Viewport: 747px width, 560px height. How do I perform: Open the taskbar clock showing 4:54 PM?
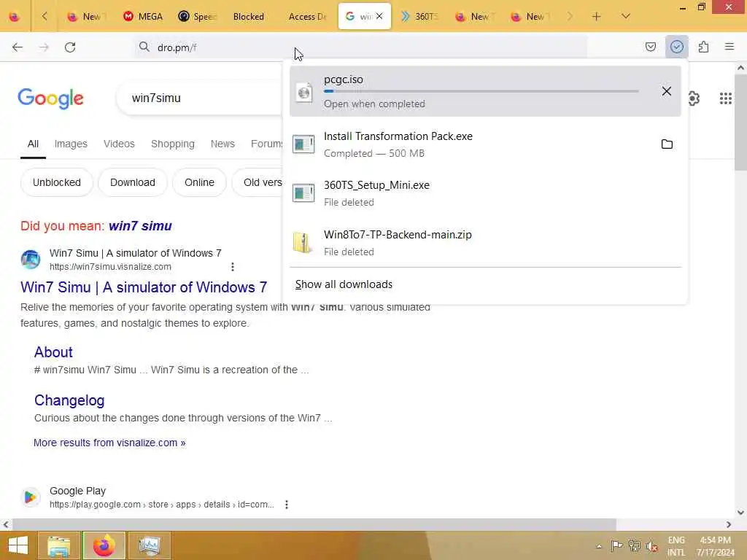pos(715,546)
